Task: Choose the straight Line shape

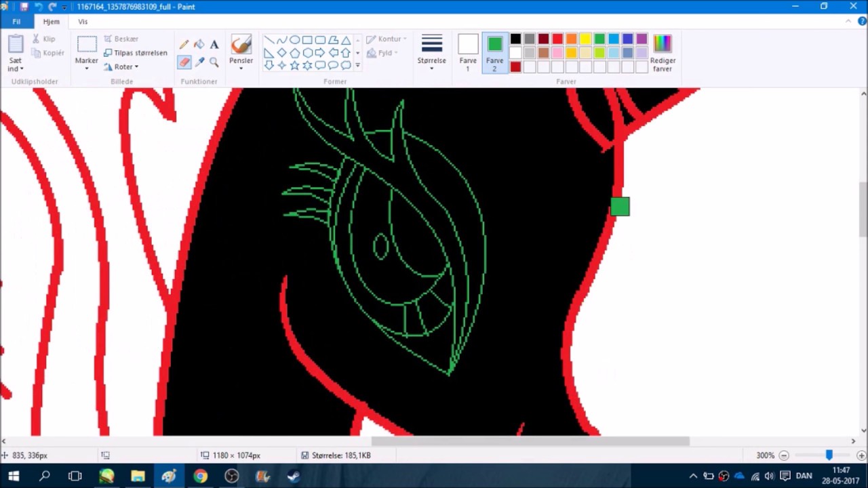Action: pos(269,40)
